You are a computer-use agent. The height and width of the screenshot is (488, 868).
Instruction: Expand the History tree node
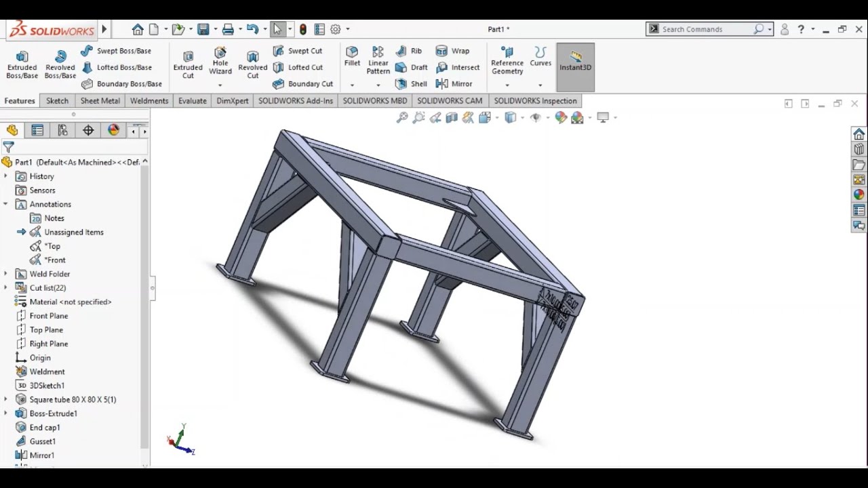[x=5, y=176]
